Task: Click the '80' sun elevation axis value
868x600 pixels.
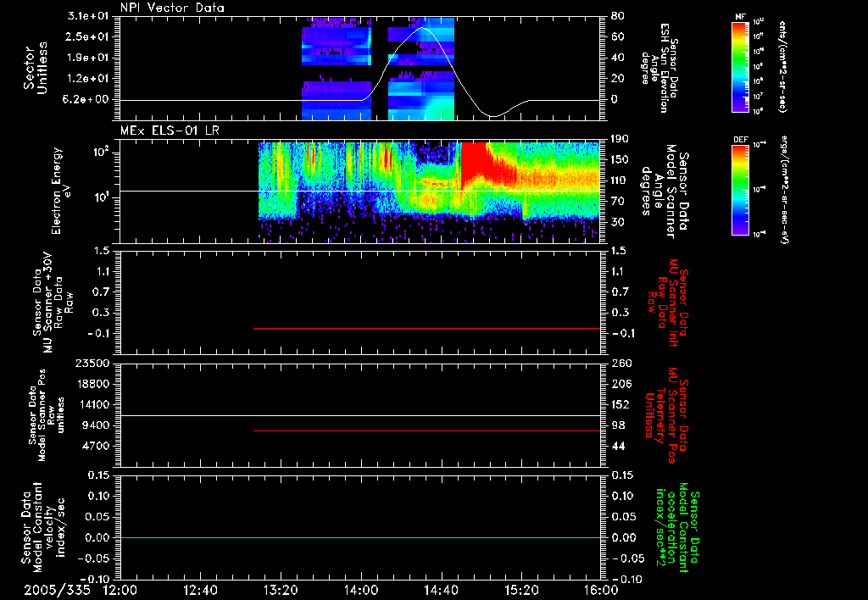Action: click(617, 16)
